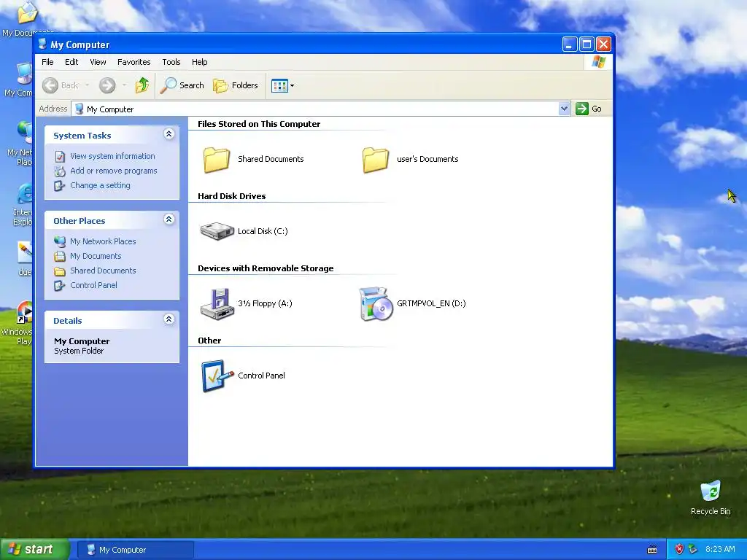Select the Control Panel icon in Other section

click(x=217, y=376)
